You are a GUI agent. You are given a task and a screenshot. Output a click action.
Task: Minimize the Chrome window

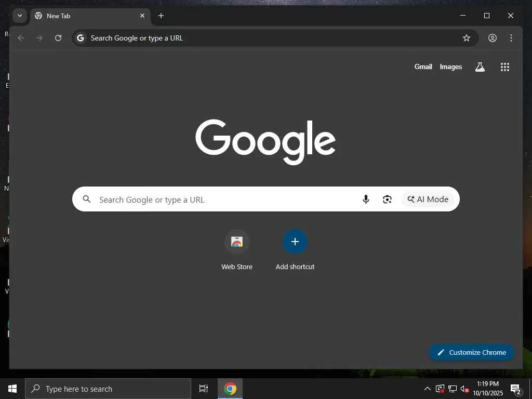[x=463, y=16]
